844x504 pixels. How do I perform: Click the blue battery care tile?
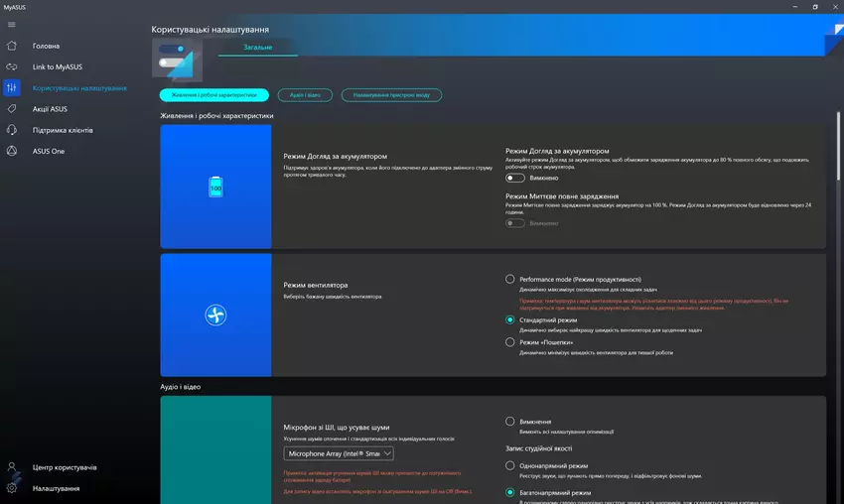tap(215, 188)
